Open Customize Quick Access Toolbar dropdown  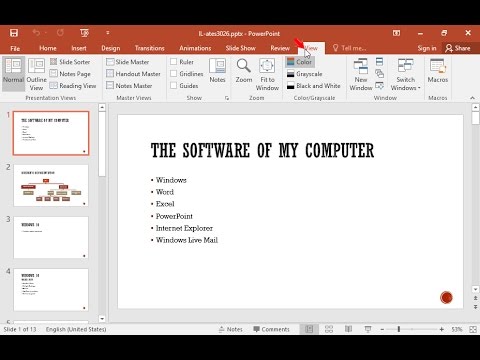click(x=108, y=33)
